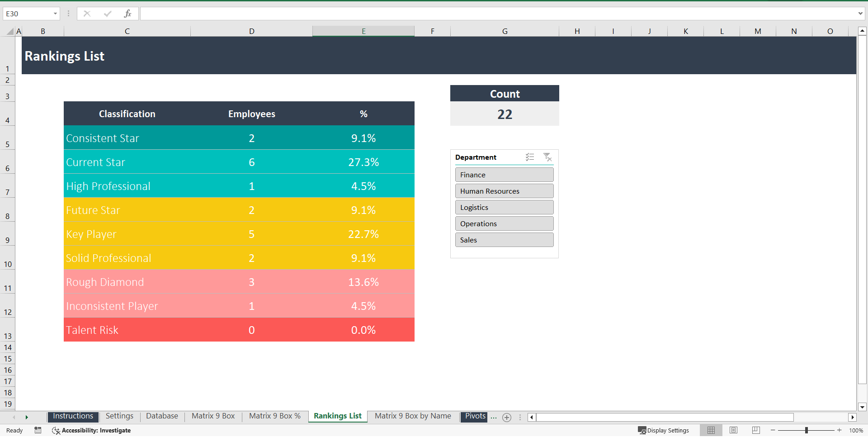Viewport: 868px width, 437px height.
Task: Zoom out with the minus button
Action: tap(773, 430)
